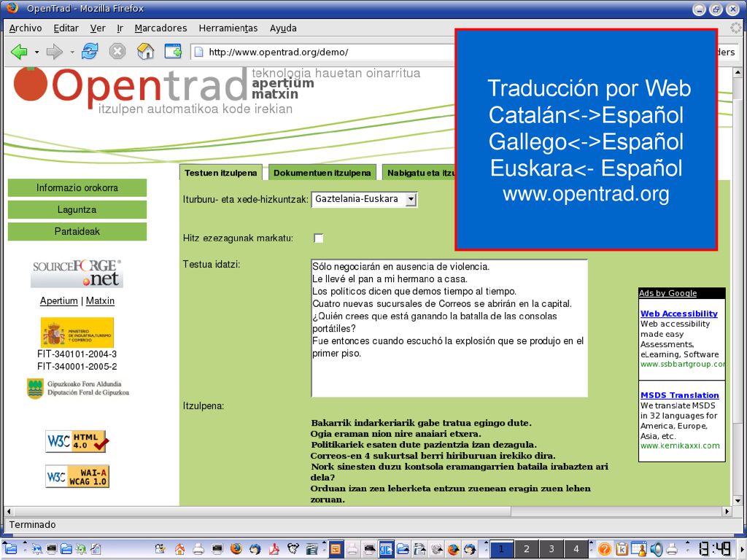Click the vertical scrollbar down arrow
Viewport: 747px width, 560px height.
pyautogui.click(x=738, y=500)
